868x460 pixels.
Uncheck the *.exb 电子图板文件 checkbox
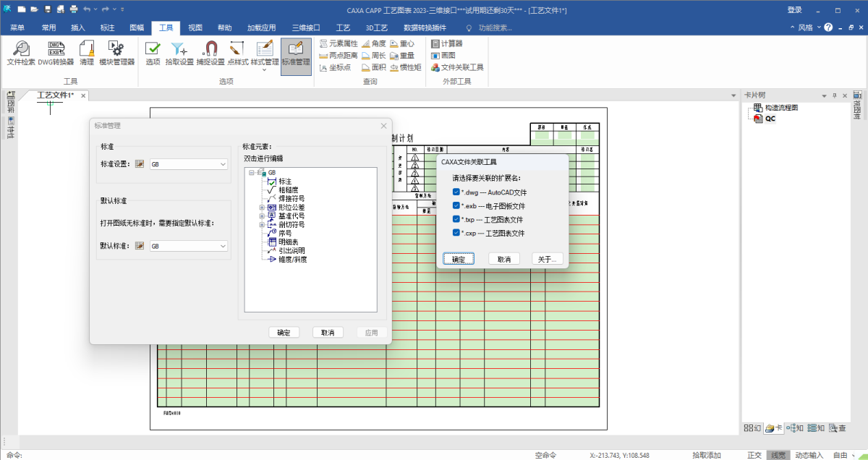click(456, 205)
